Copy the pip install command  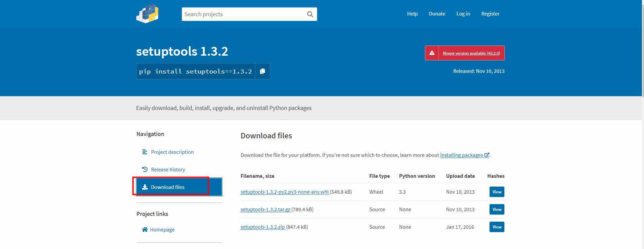pos(262,71)
